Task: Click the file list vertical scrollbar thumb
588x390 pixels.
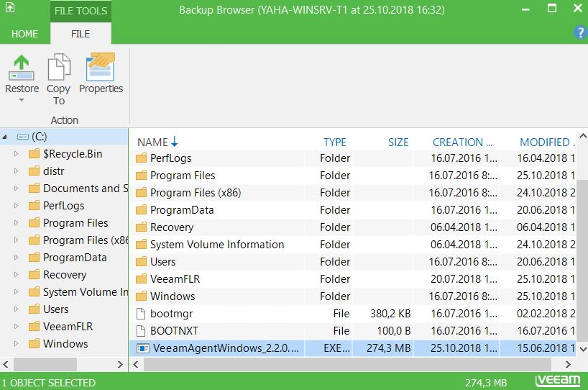Action: click(582, 263)
